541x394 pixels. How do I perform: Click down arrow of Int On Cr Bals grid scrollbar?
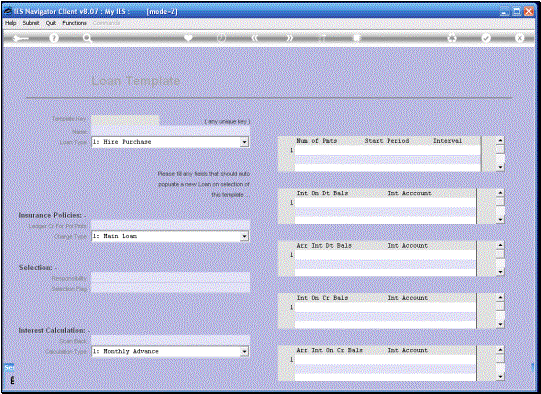(x=500, y=324)
